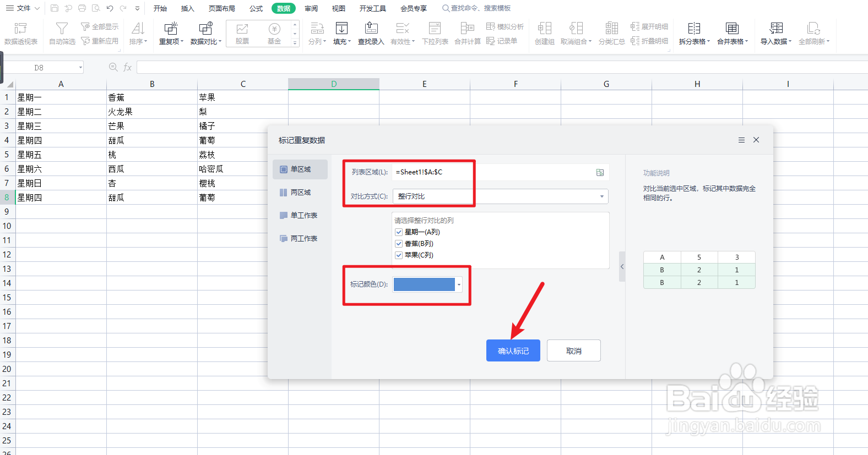The height and width of the screenshot is (455, 868).
Task: Select the 两工作表 mode in dialog
Action: pyautogui.click(x=300, y=239)
